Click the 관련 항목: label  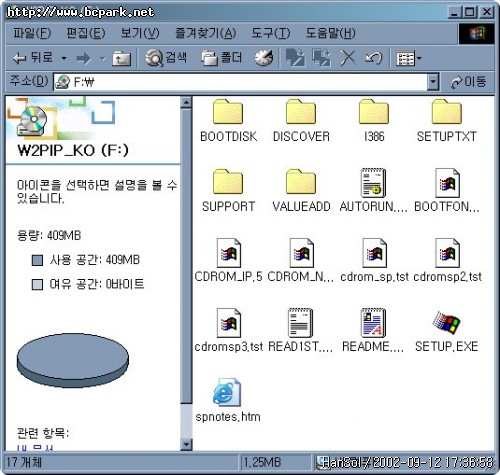43,433
